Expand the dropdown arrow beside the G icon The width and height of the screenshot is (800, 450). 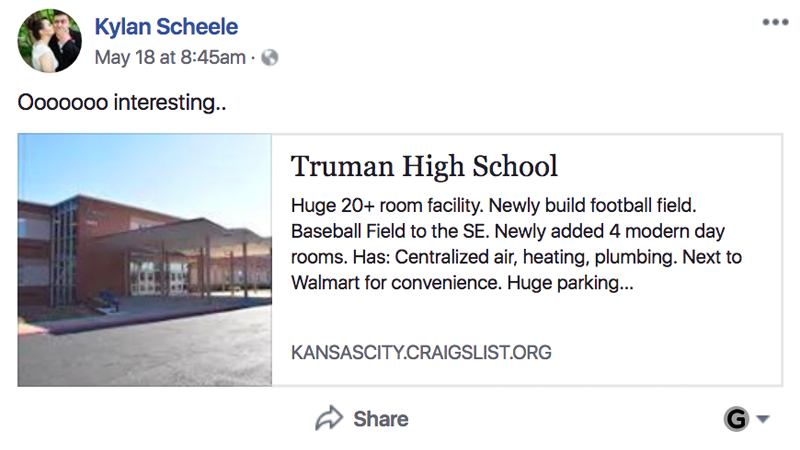click(x=763, y=420)
